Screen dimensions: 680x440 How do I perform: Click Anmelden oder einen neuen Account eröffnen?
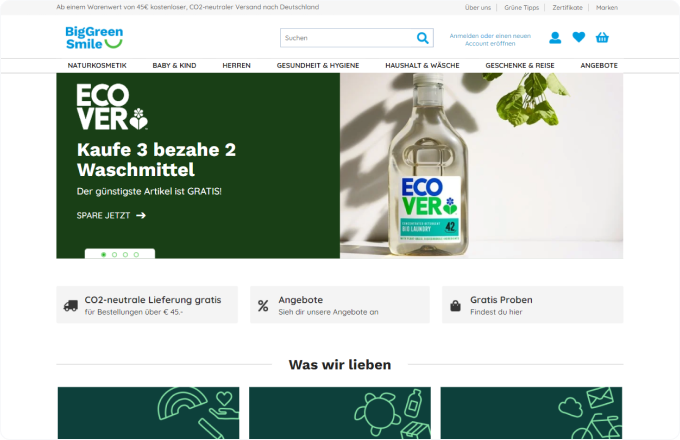coord(490,39)
